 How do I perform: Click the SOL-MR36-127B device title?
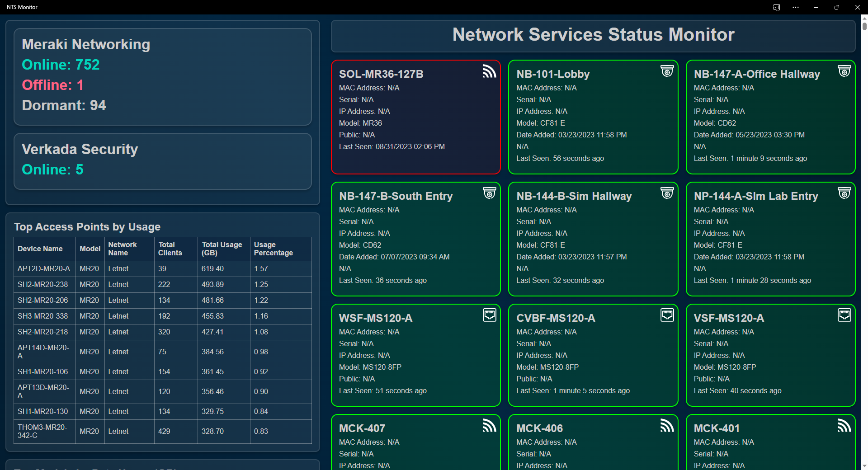[381, 74]
